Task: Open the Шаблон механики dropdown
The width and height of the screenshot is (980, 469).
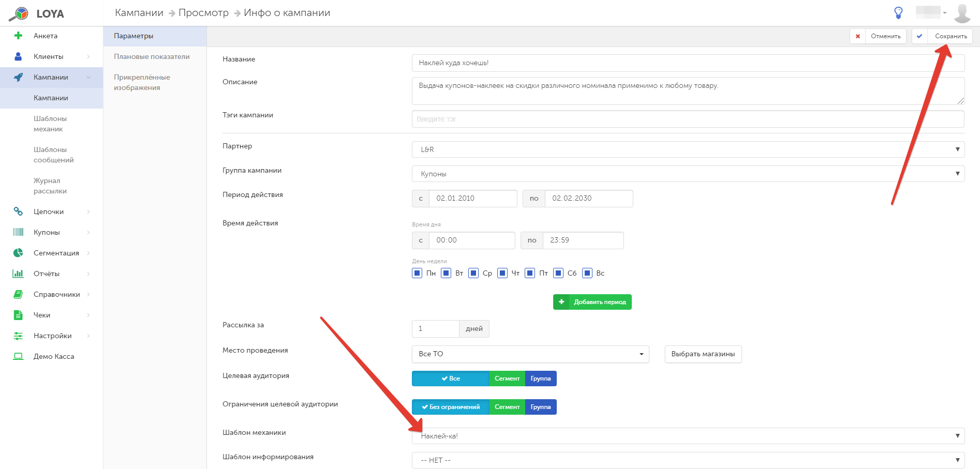Action: pyautogui.click(x=688, y=436)
